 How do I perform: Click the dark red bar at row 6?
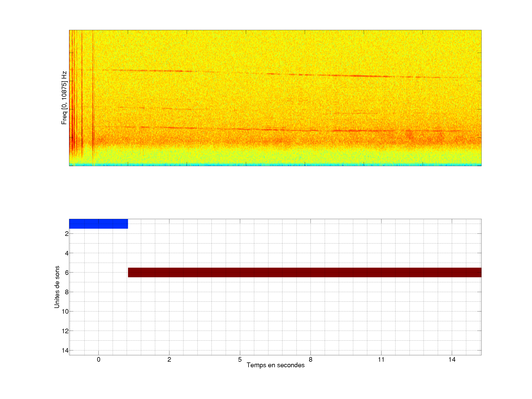pos(304,272)
